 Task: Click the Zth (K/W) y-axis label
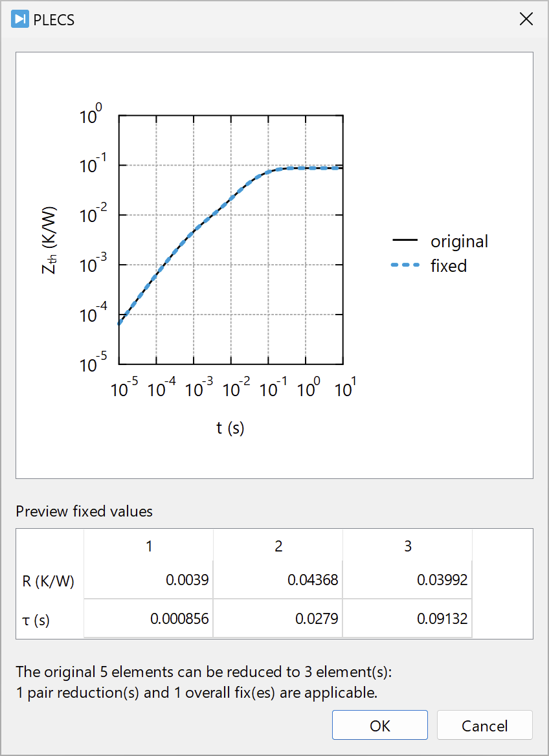50,240
